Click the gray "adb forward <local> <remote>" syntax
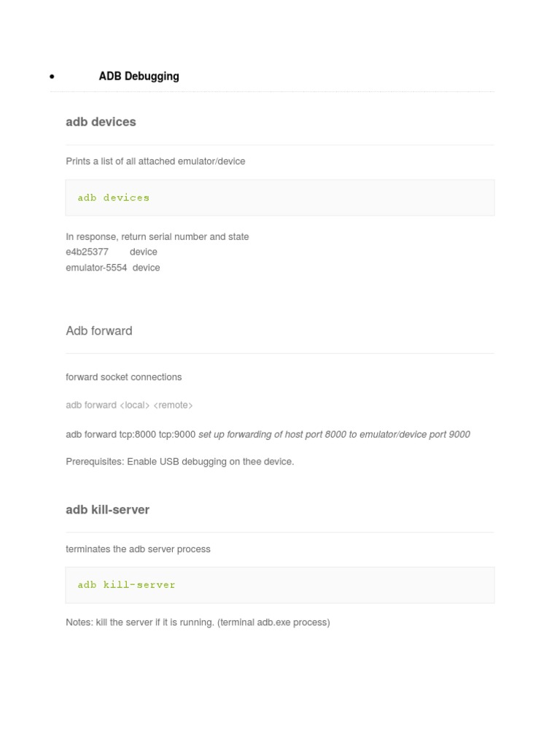This screenshot has width=560, height=747. coord(129,405)
